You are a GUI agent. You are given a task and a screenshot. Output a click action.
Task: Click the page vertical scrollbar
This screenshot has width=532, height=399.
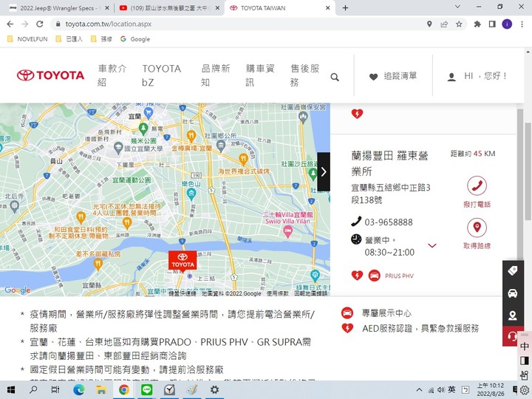tap(528, 171)
